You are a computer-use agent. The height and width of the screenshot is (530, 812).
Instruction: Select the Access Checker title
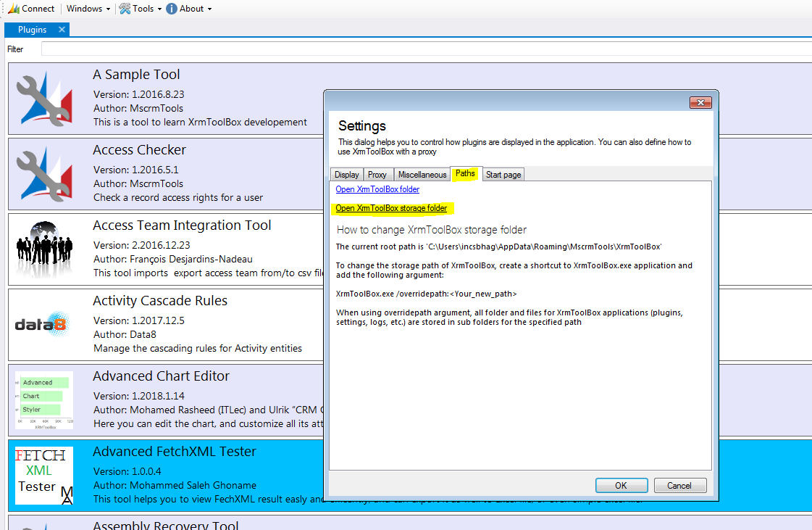click(139, 150)
